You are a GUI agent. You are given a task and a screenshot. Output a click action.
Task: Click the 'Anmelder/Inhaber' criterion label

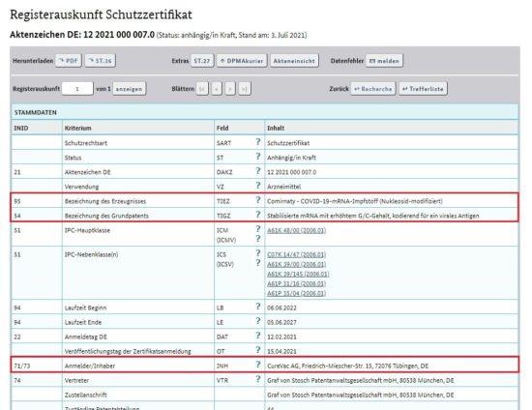click(x=90, y=366)
